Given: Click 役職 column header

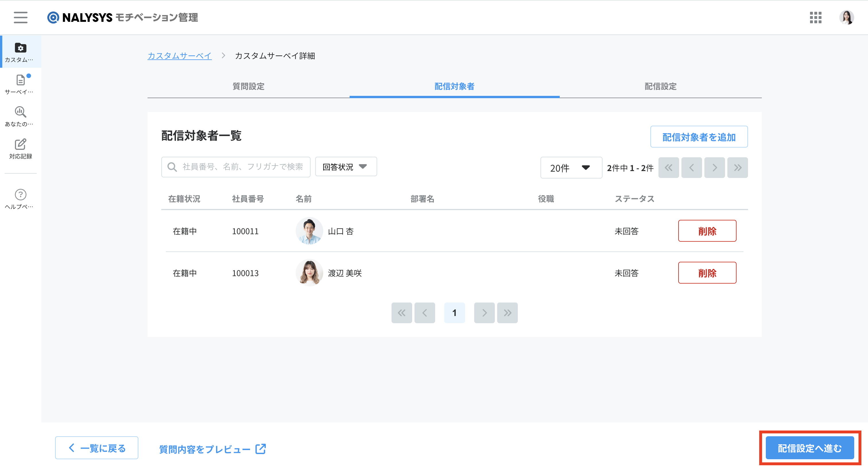Looking at the screenshot, I should click(546, 199).
